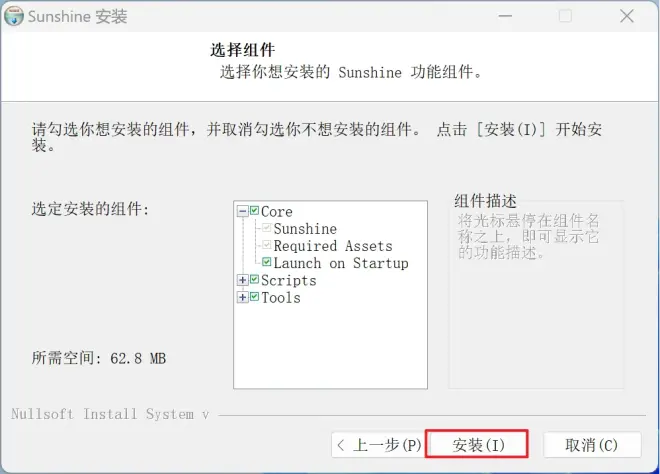Click the 选择组件 heading
Screen dimensions: 660x474
[242, 50]
